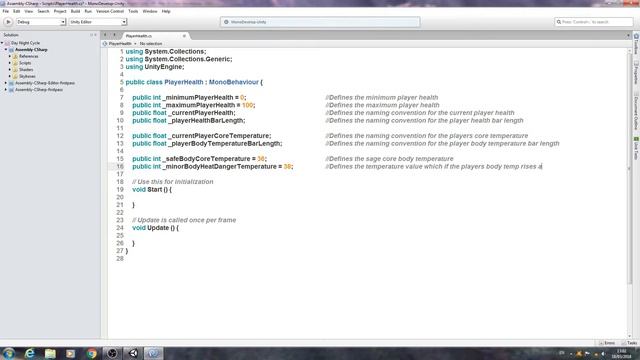Viewport: 640px width, 360px height.
Task: Click the Run play button in toolbar
Action: (x=8, y=22)
